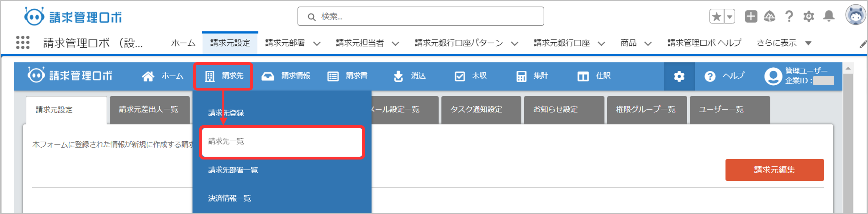
Task: Click the blue settings gear in robot toolbar
Action: coord(679,77)
